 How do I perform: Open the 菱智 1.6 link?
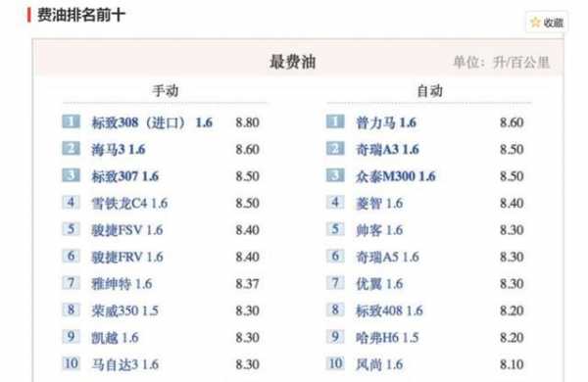379,203
